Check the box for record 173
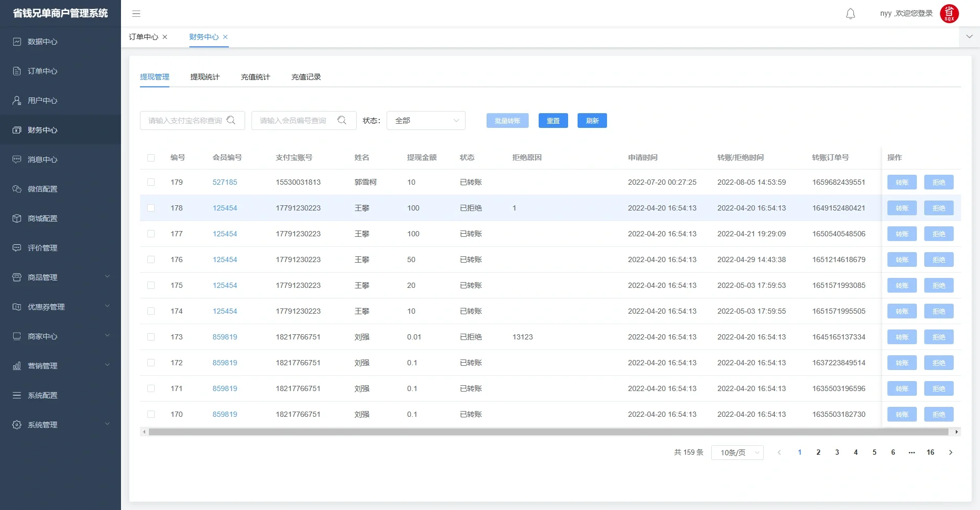This screenshot has width=980, height=510. click(151, 337)
